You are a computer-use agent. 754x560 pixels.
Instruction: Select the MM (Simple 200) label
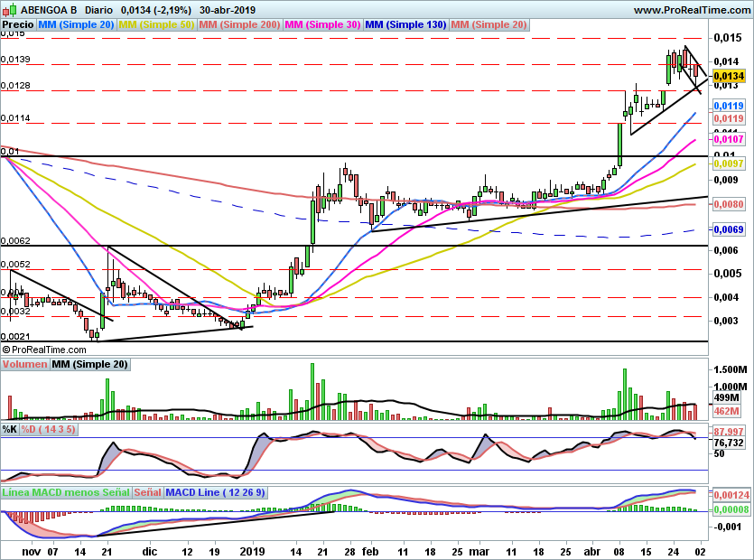tap(239, 24)
